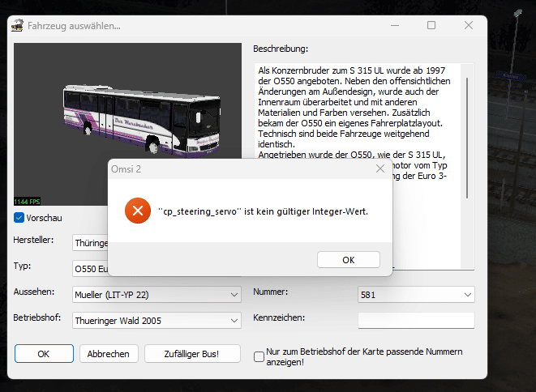Click the green FPS counter in the preview
Viewport: 536px width, 392px height.
[29, 200]
